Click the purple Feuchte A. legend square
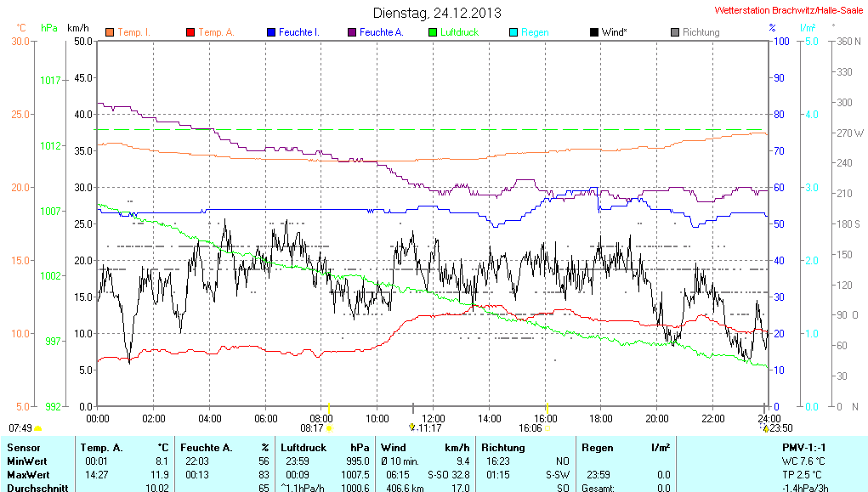This screenshot has height=492, width=868. point(352,32)
